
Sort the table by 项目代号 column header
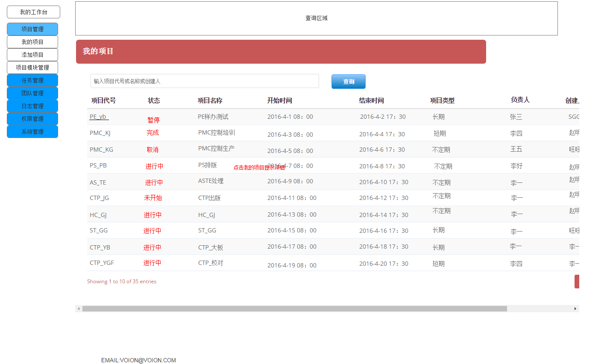[x=103, y=100]
